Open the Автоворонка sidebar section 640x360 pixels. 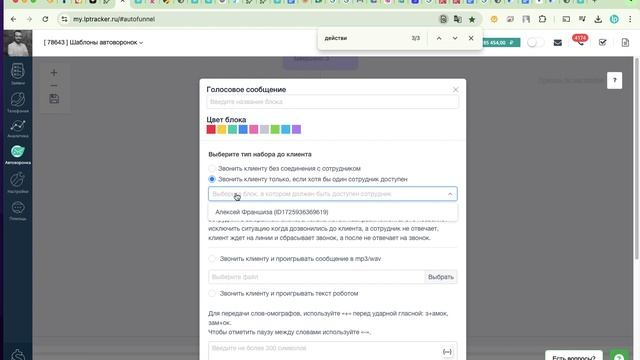point(18,155)
